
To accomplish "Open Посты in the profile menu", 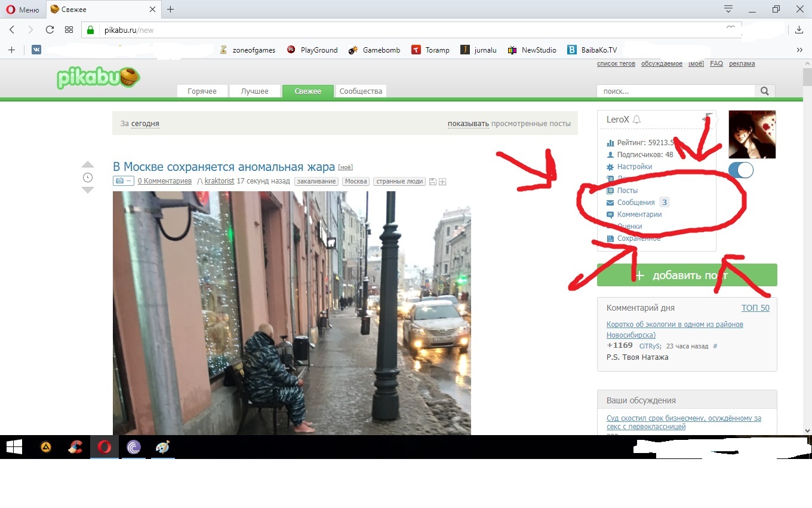I will [628, 191].
